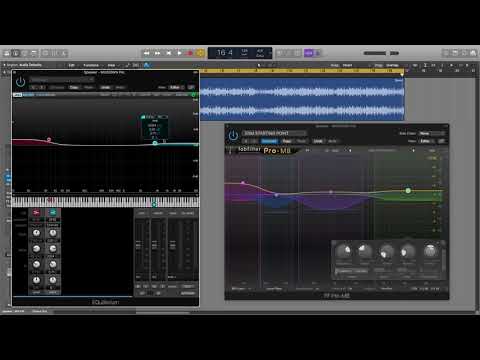Image resolution: width=480 pixels, height=360 pixels.
Task: Adjust the first knob in Pro-MB band panel
Action: [x=344, y=250]
